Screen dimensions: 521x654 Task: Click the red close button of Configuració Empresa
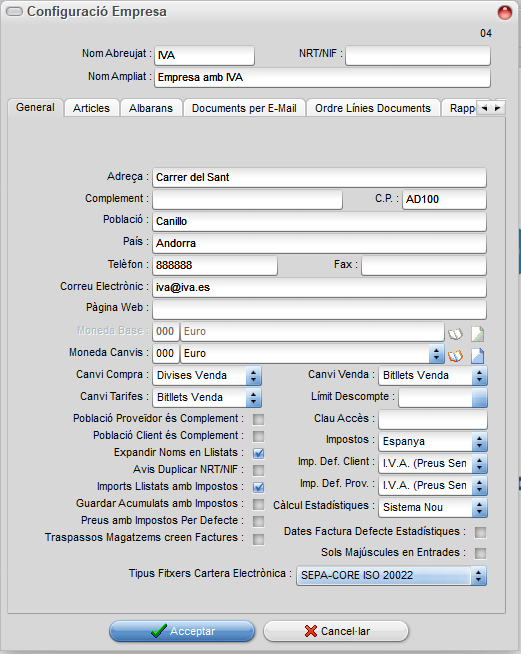coord(505,13)
